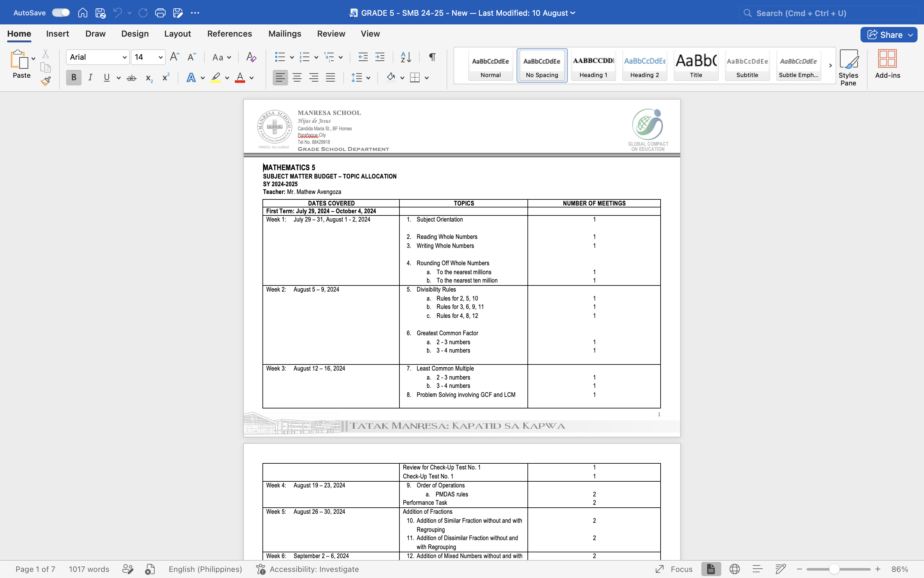Click the Share button
924x578 pixels.
pyautogui.click(x=889, y=35)
